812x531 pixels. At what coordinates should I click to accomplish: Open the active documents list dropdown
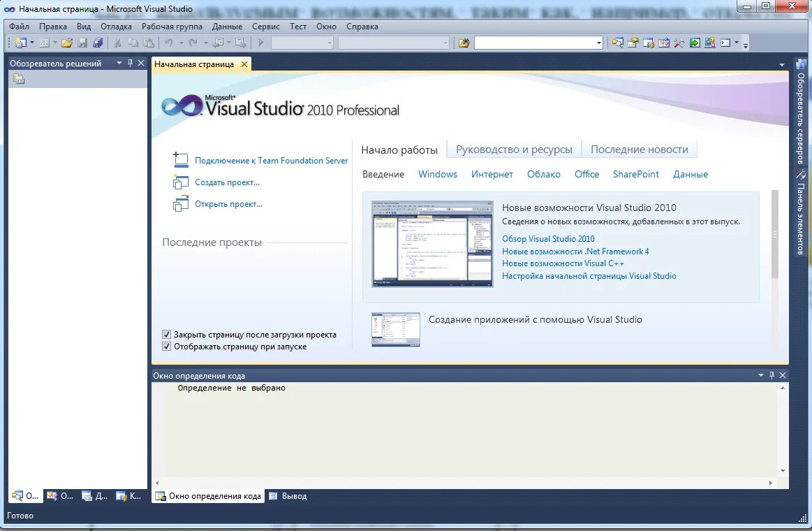781,65
